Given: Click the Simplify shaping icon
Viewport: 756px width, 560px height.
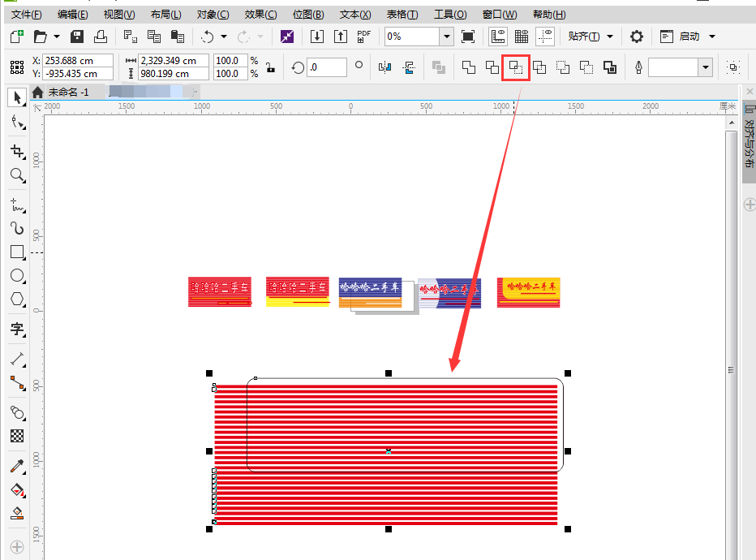Looking at the screenshot, I should 539,67.
